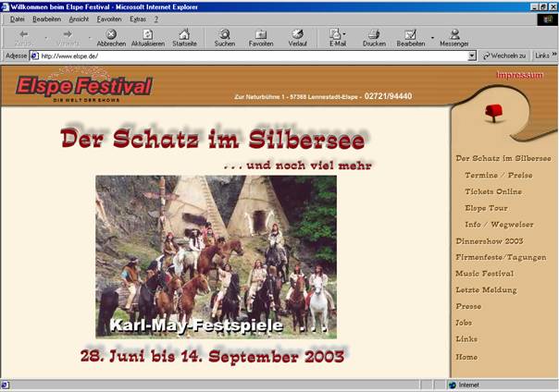The image size is (559, 392).
Task: Click the Vorwärts forward arrow button
Action: (68, 37)
